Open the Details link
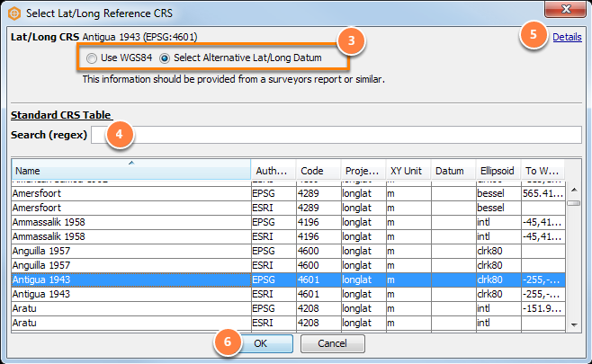This screenshot has height=364, width=592. pyautogui.click(x=567, y=37)
